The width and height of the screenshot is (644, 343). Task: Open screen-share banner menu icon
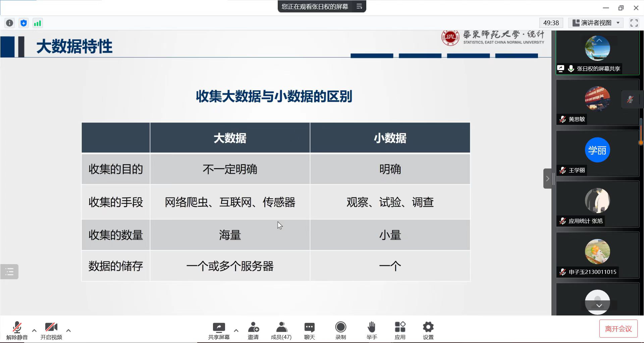point(359,6)
